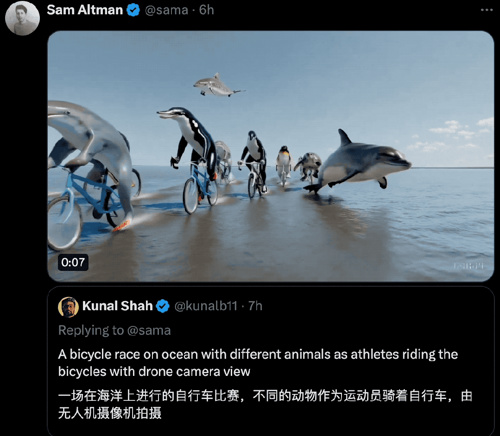Viewport: 500px width, 436px height.
Task: Click the leaping dolphin in the video
Action: (358, 162)
